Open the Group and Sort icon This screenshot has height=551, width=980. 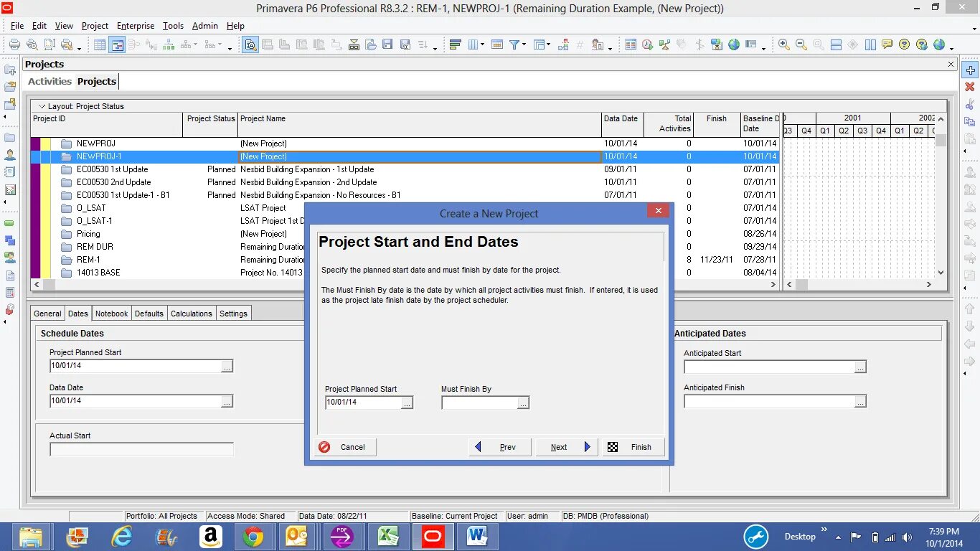coord(539,44)
